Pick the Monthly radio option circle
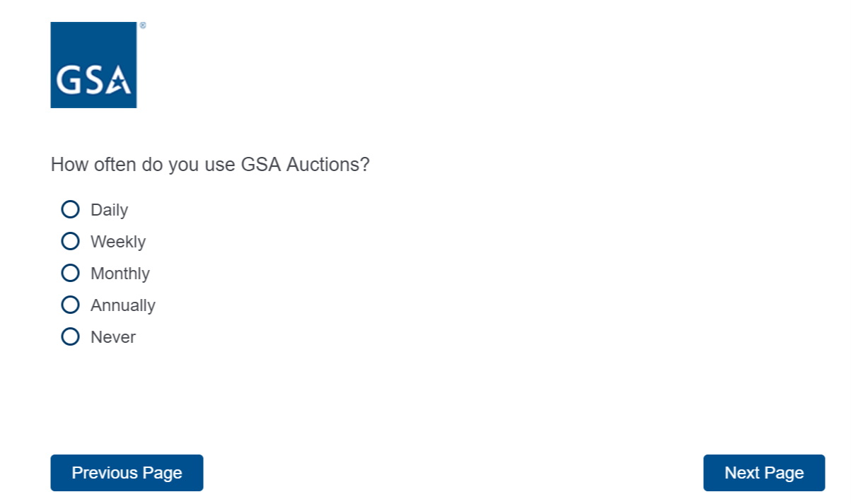This screenshot has width=851, height=504. [70, 273]
